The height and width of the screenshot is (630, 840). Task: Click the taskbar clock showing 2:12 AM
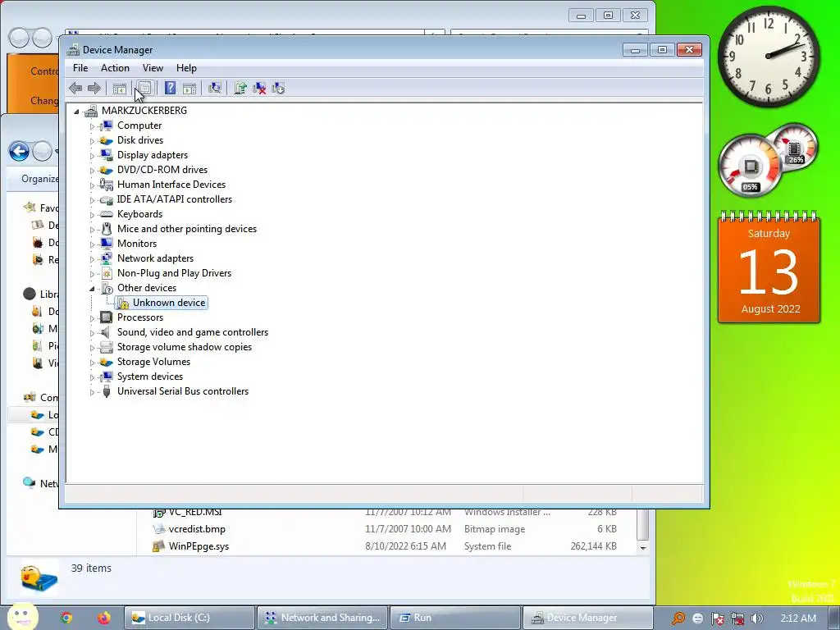798,619
